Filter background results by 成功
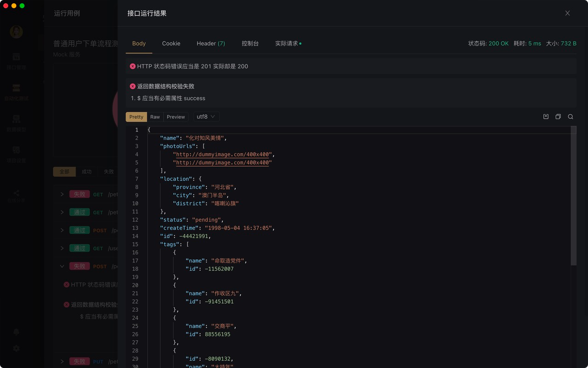Image resolution: width=588 pixels, height=368 pixels. pos(86,172)
